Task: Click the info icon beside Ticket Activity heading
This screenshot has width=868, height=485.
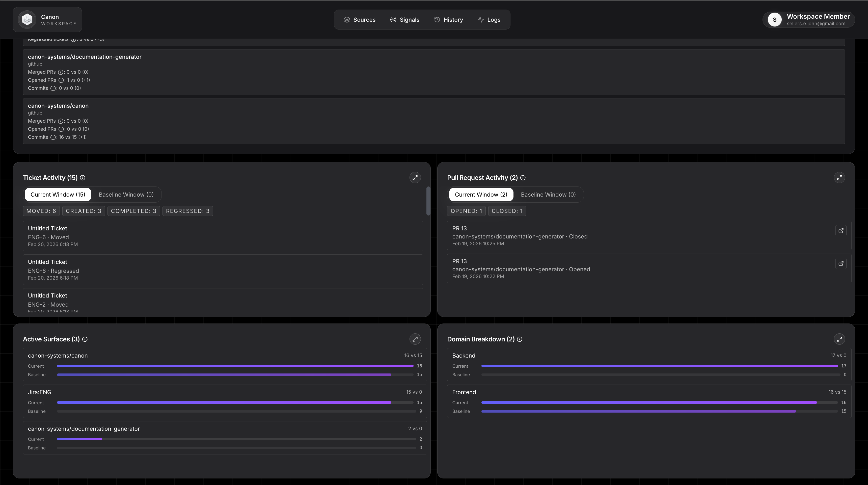Action: point(83,178)
